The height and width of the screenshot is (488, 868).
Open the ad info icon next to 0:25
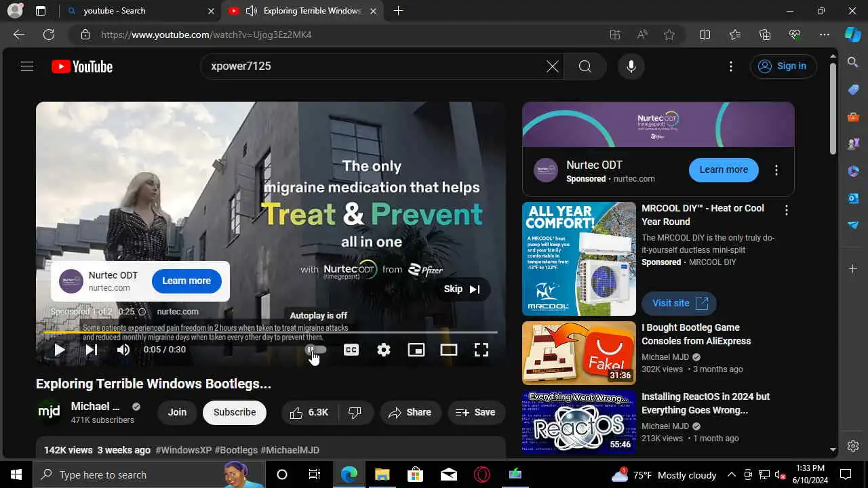[x=142, y=312]
